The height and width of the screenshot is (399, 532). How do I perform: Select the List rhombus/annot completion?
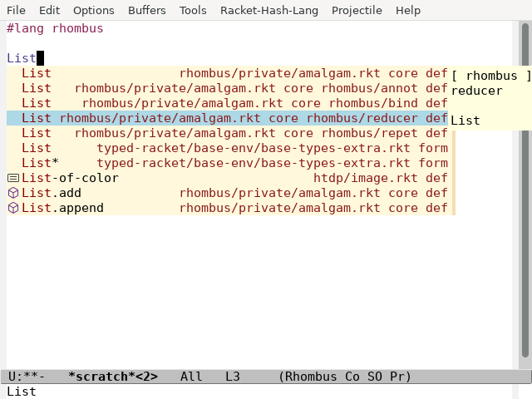(227, 88)
